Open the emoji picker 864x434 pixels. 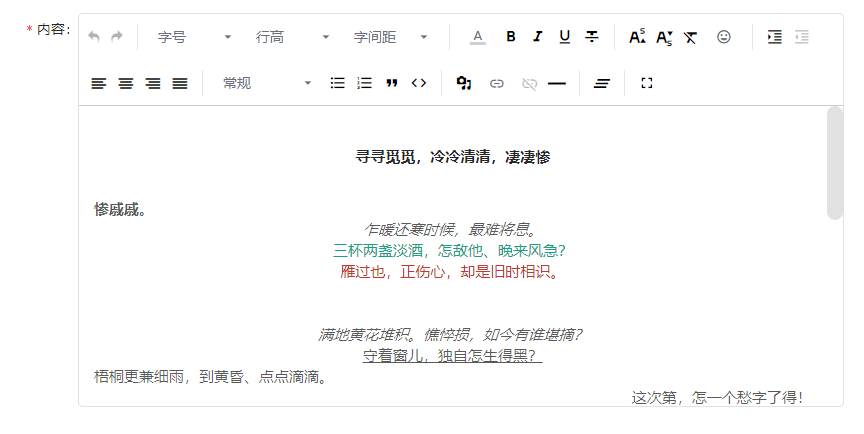click(x=723, y=37)
